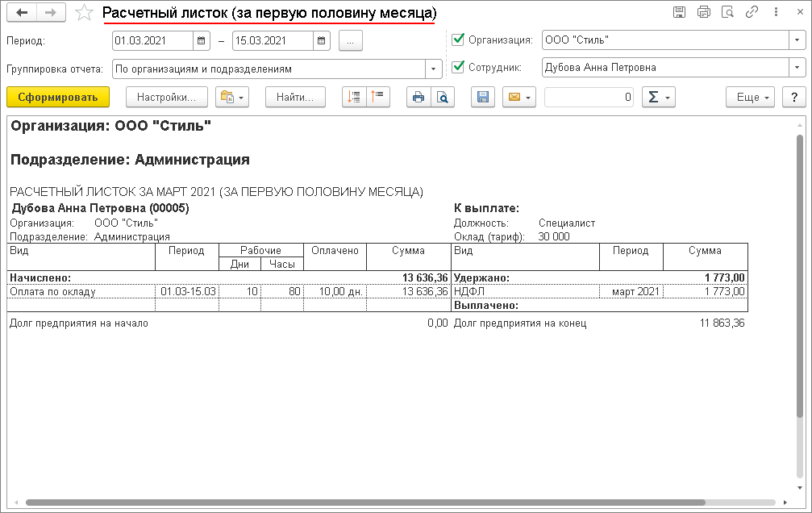Expand the Сотрудник dropdown list
Image resolution: width=812 pixels, height=513 pixels.
(797, 68)
